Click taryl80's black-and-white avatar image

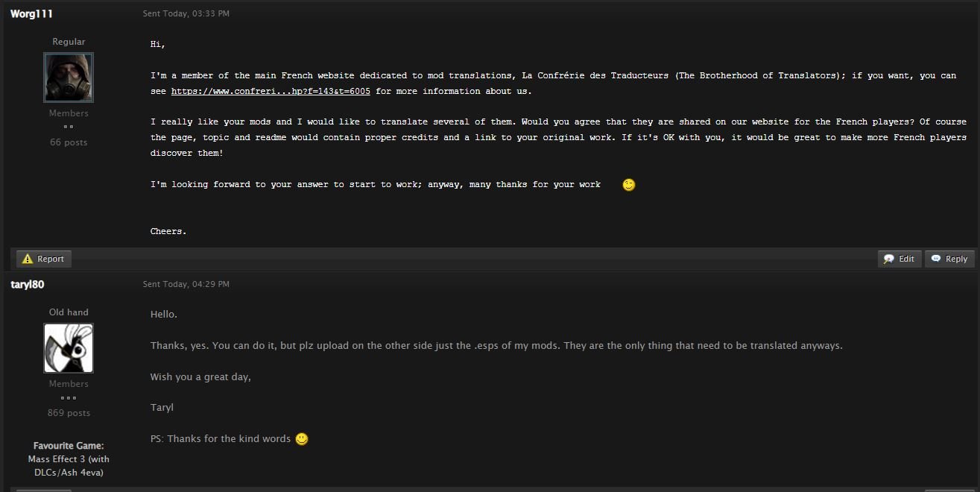pyautogui.click(x=69, y=348)
